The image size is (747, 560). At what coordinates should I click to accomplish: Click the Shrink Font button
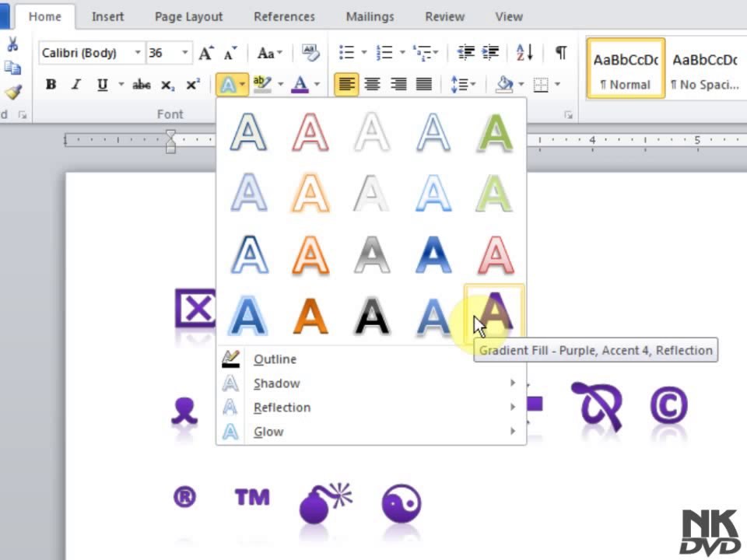pyautogui.click(x=230, y=53)
